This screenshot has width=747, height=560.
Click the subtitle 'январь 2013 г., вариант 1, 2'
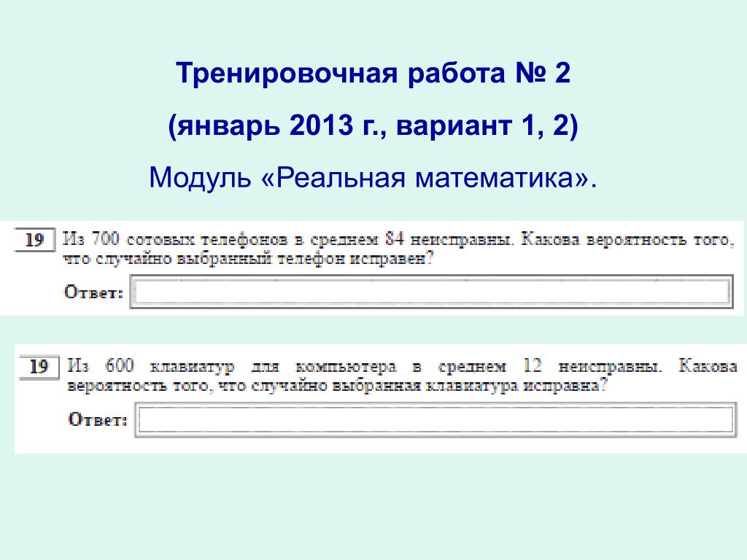(x=373, y=125)
